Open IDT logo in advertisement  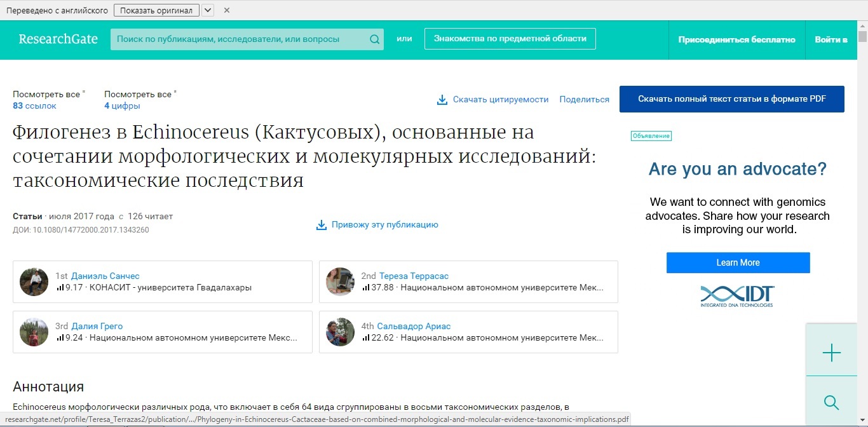point(738,296)
